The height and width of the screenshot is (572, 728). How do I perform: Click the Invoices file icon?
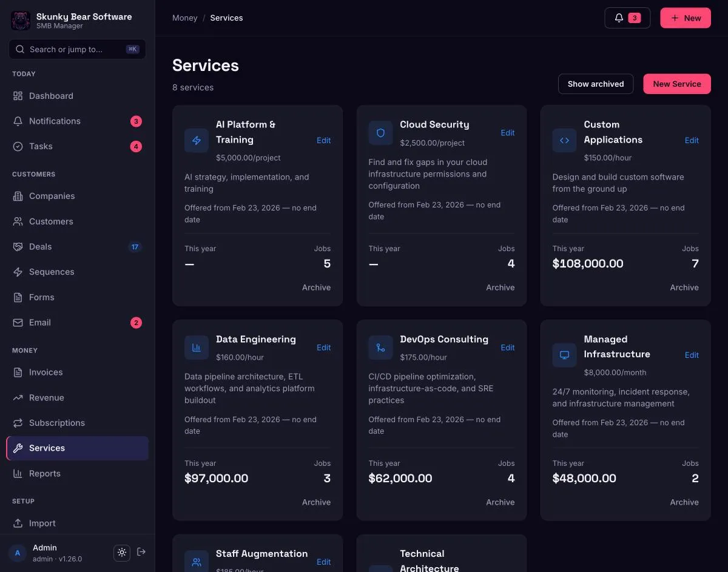[x=18, y=372]
